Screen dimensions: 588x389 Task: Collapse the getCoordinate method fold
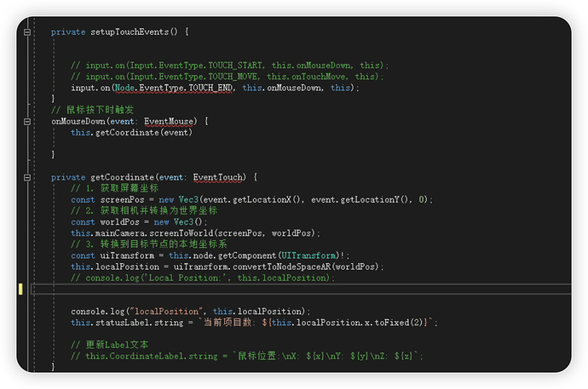pos(27,177)
